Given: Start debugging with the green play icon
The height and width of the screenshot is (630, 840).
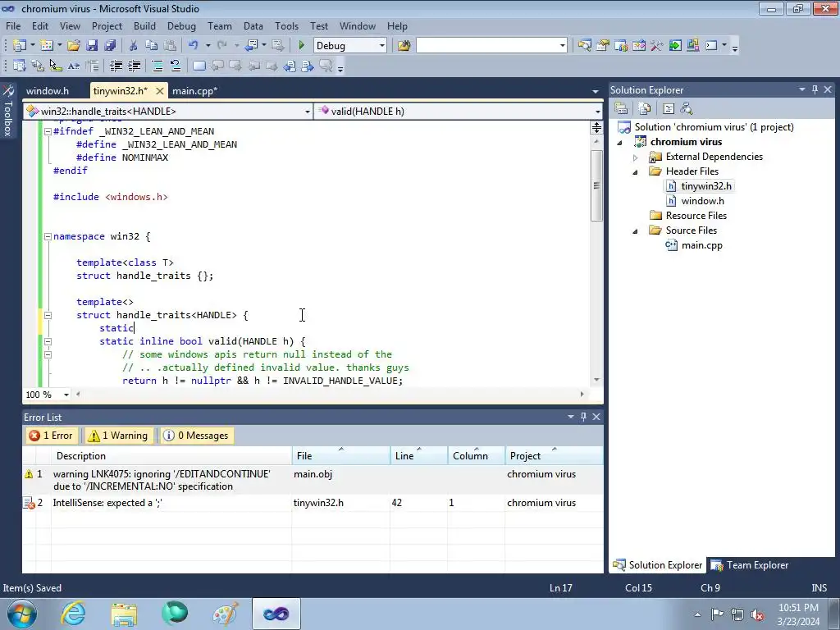Looking at the screenshot, I should point(301,46).
